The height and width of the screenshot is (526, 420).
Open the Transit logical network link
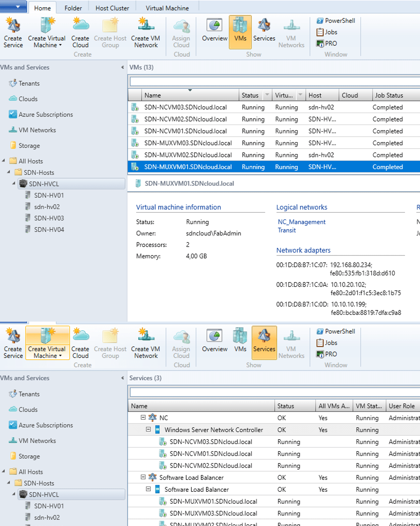[x=286, y=230]
